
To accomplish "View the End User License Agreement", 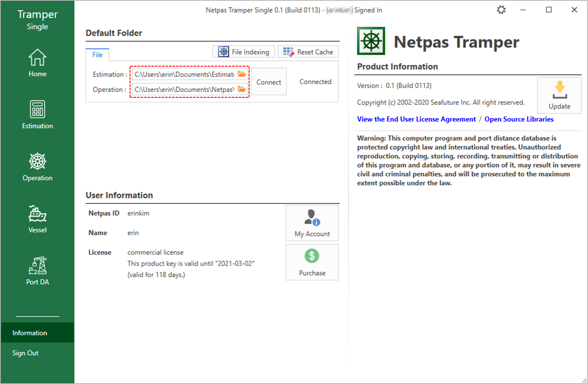I will pyautogui.click(x=416, y=119).
